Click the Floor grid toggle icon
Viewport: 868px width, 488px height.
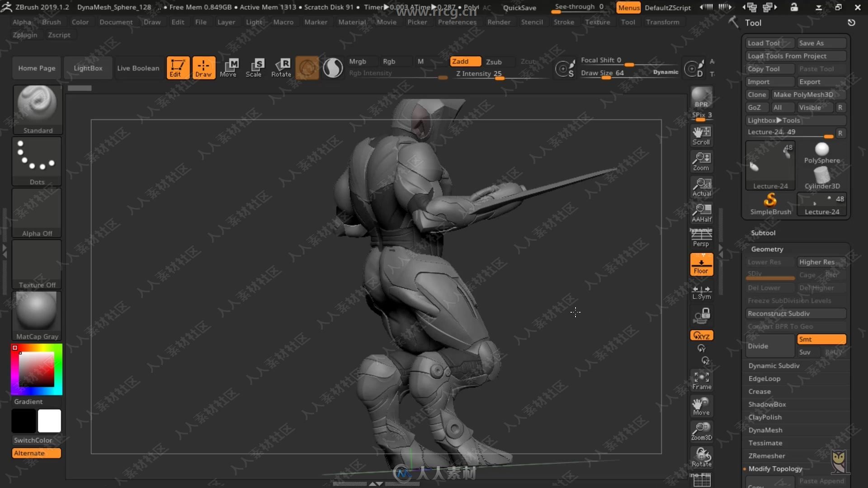tap(701, 264)
